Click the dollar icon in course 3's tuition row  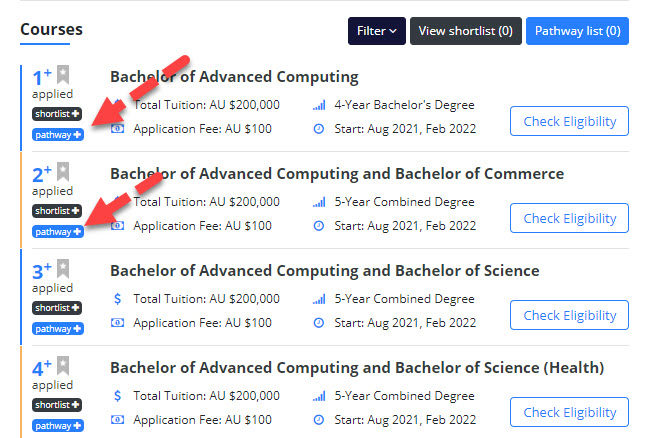click(x=117, y=299)
